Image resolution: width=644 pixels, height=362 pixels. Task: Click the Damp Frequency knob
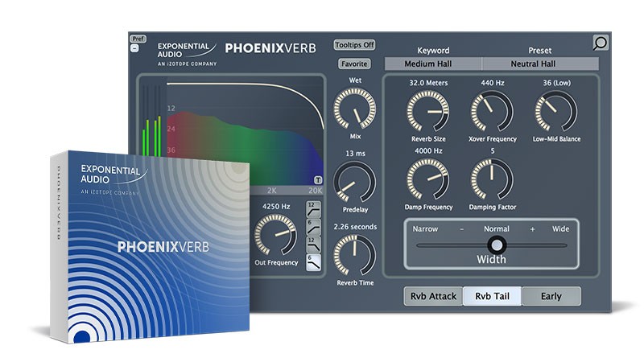428,179
